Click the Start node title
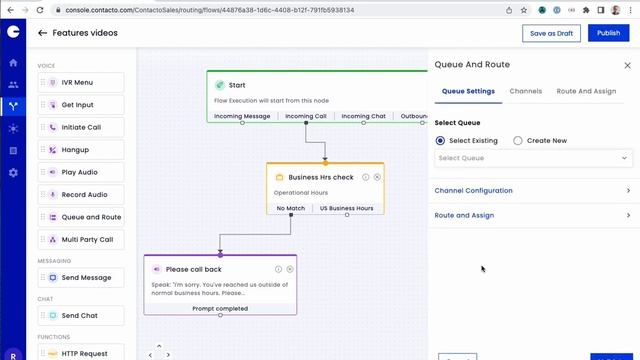This screenshot has width=640, height=360. pyautogui.click(x=237, y=85)
